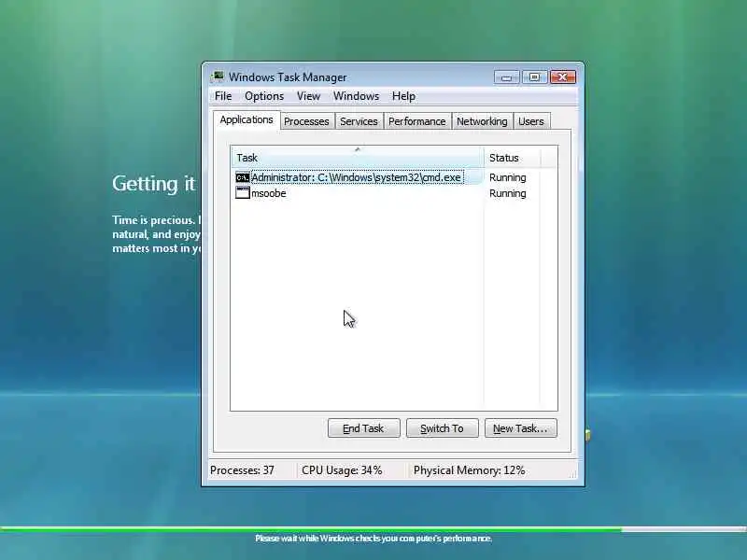This screenshot has height=560, width=747.
Task: Select the Applications tab
Action: 247,120
